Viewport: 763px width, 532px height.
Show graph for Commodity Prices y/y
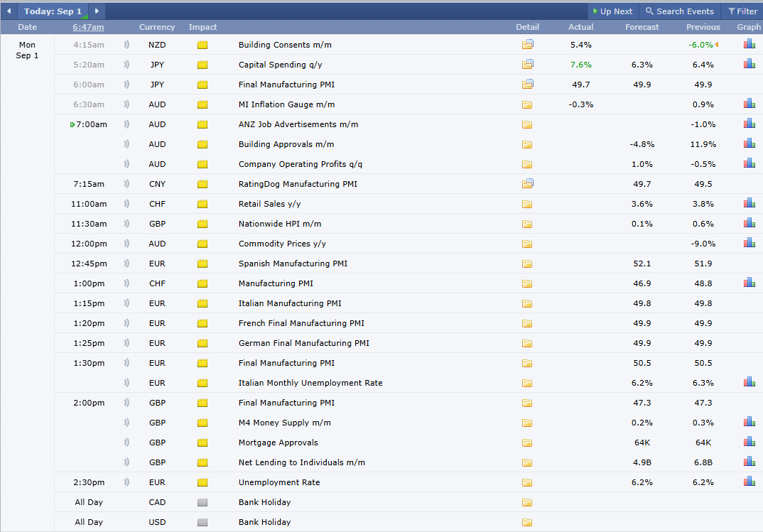(750, 243)
